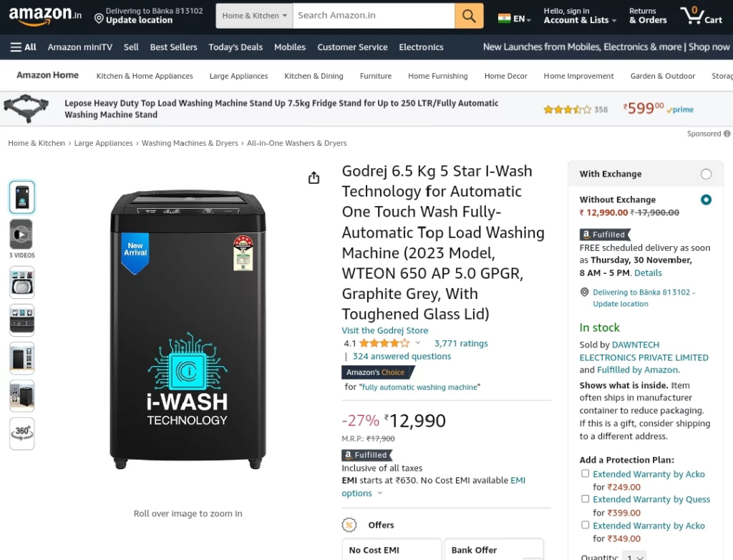Expand the Home & Kitchen search category dropdown

[254, 16]
